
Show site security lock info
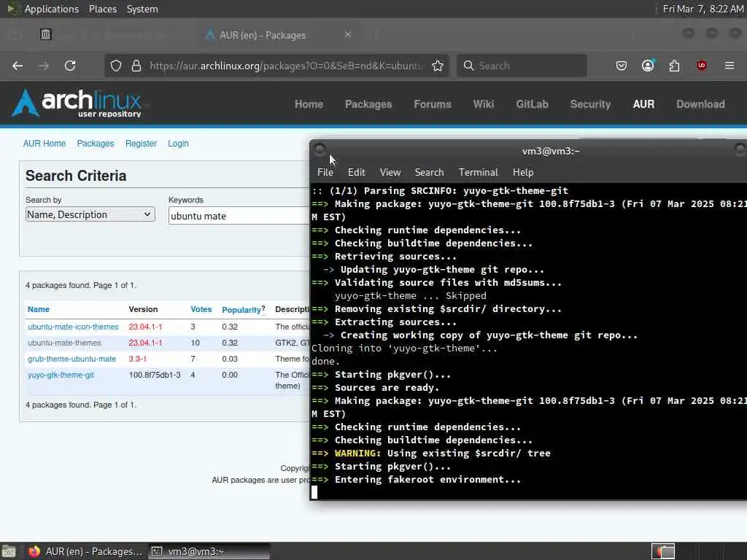pos(136,66)
